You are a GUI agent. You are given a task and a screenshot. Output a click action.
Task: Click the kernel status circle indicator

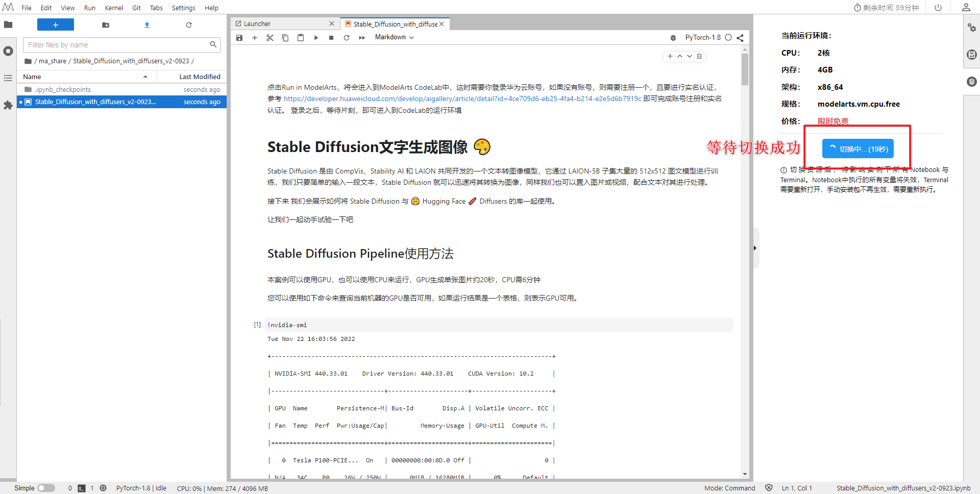[x=728, y=38]
